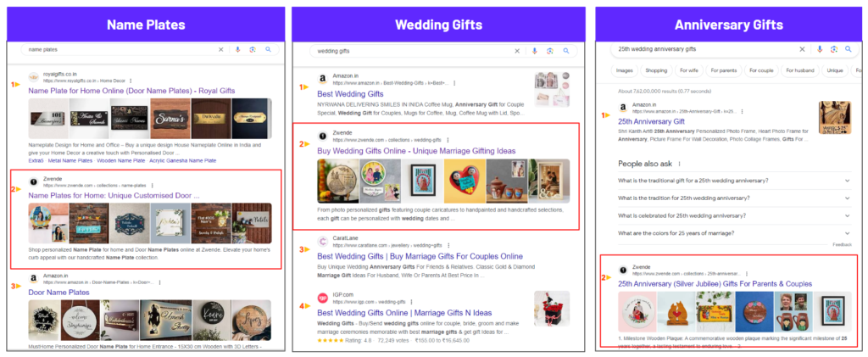The width and height of the screenshot is (868, 357).
Task: Click microphone icon in name plates search
Action: tap(237, 49)
